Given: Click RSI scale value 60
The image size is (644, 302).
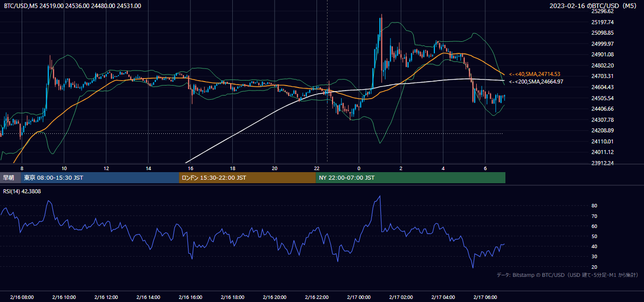Looking at the screenshot, I should click(595, 226).
